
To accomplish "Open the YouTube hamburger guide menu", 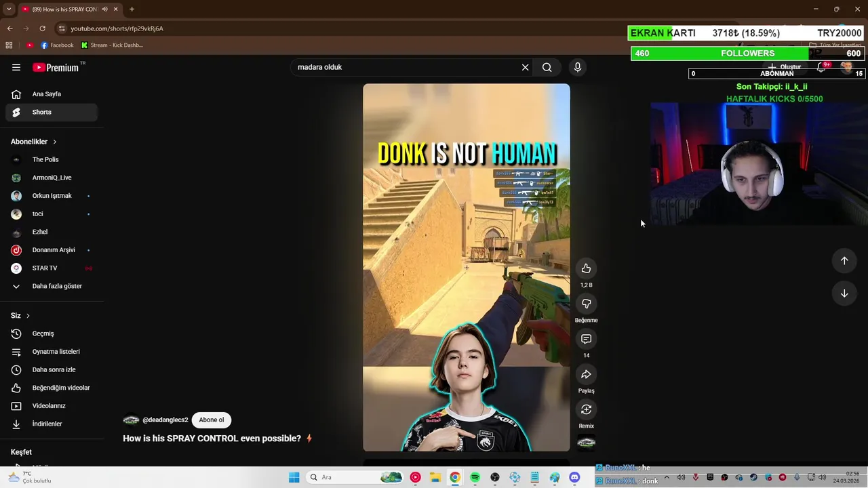I will point(16,67).
